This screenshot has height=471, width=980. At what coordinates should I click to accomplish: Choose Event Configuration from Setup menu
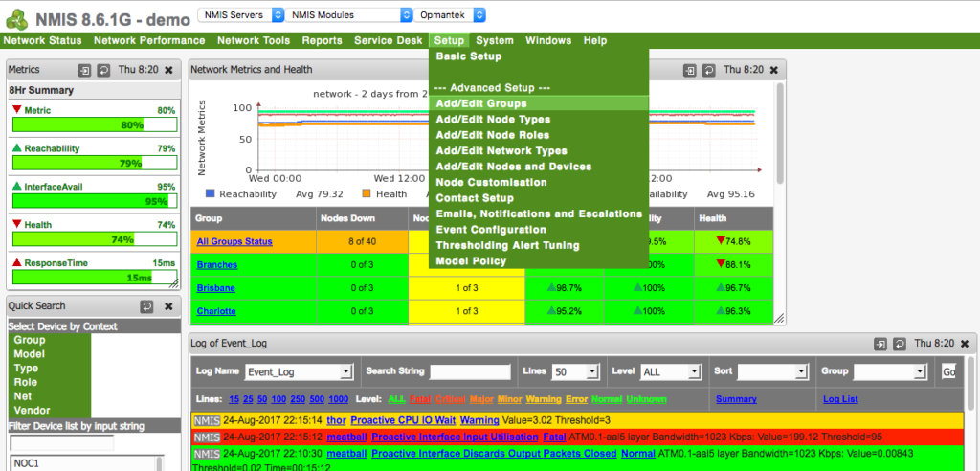pyautogui.click(x=490, y=230)
